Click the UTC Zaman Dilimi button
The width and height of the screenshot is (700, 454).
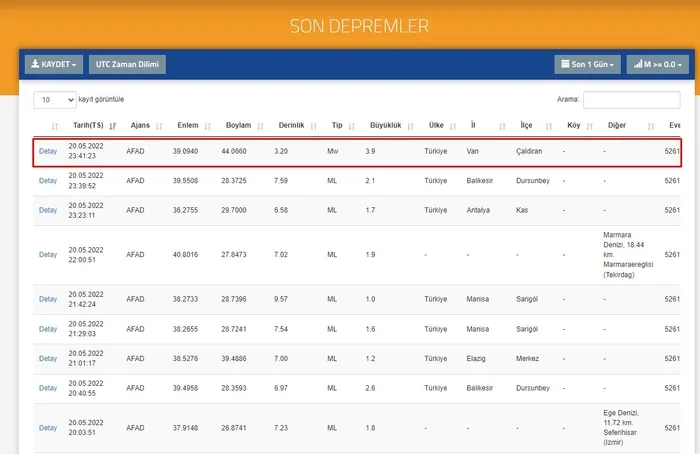tap(127, 64)
